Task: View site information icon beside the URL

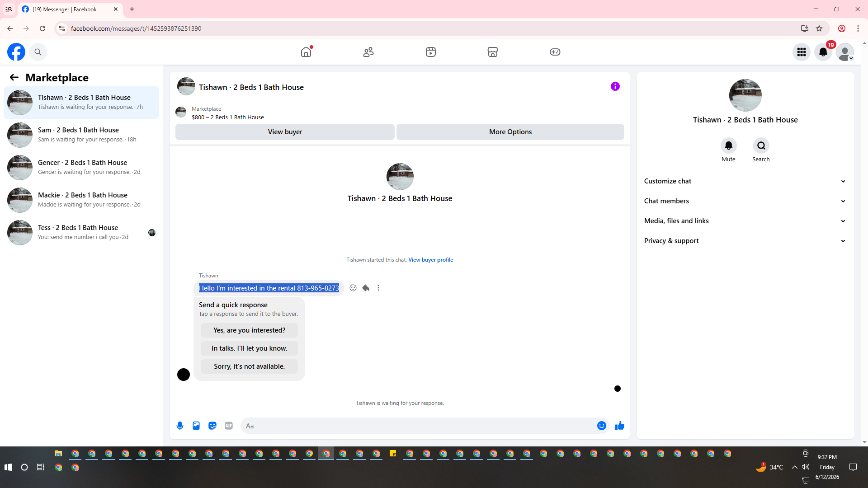Action: (62, 28)
